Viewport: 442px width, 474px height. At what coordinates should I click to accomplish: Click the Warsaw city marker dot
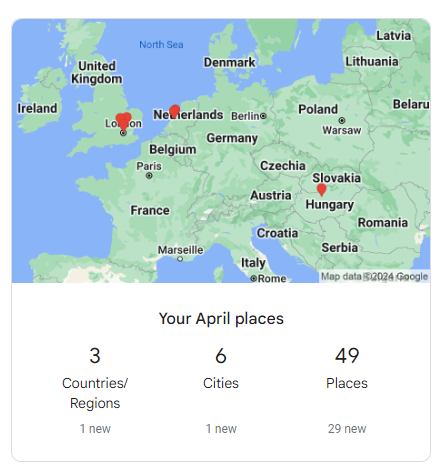(x=342, y=120)
